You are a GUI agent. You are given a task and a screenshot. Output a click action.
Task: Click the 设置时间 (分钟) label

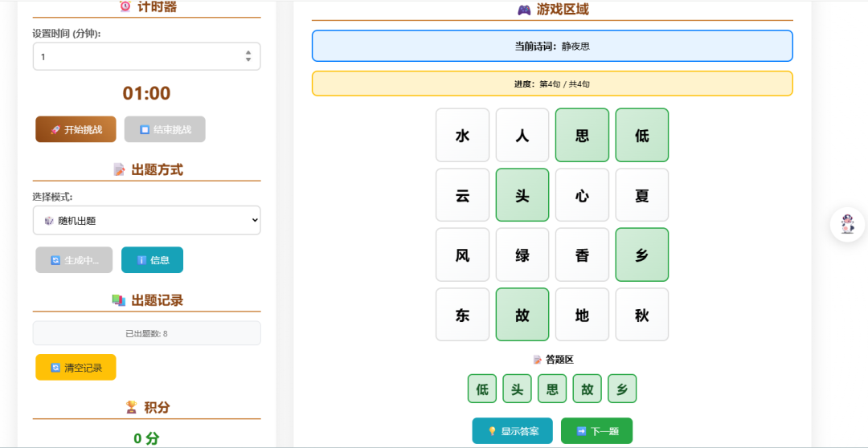pyautogui.click(x=67, y=33)
